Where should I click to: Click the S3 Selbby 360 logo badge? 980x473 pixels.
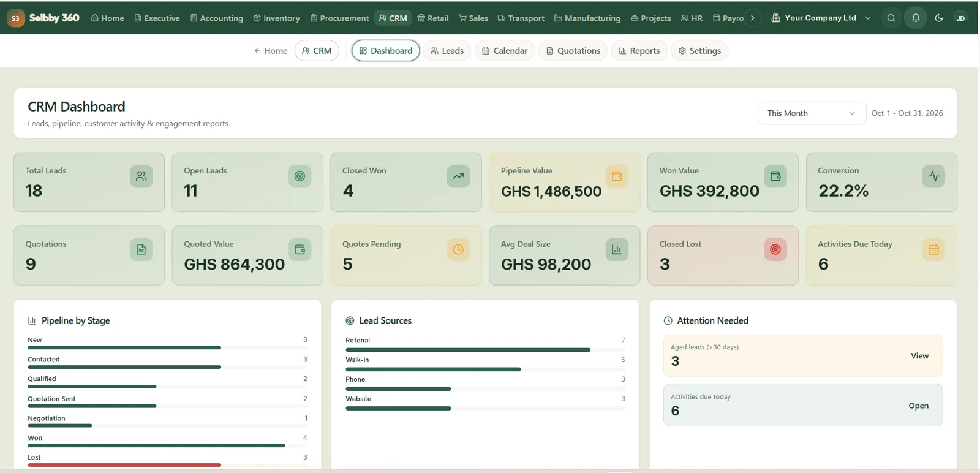(15, 18)
